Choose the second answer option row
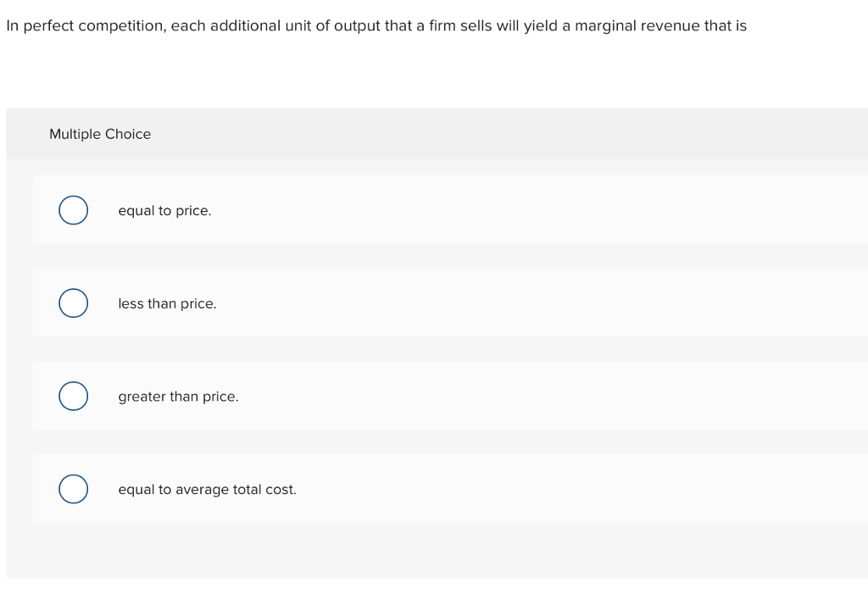This screenshot has height=611, width=868. pos(424,303)
